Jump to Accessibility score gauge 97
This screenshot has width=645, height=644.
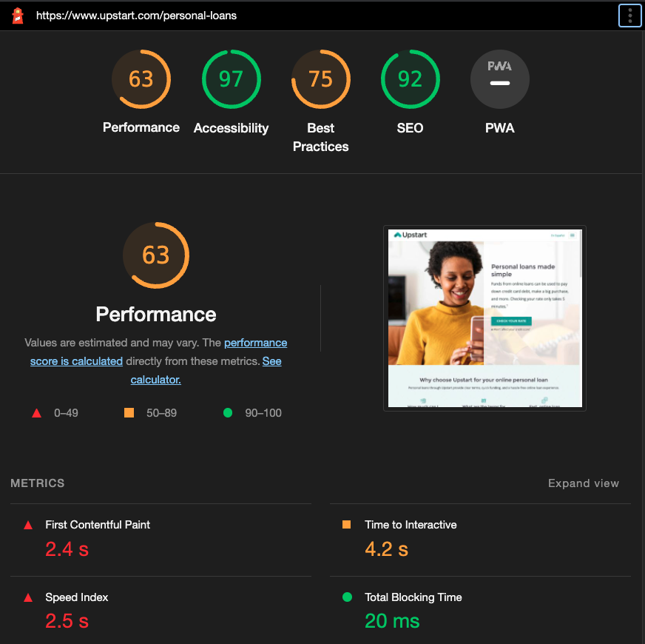click(232, 79)
